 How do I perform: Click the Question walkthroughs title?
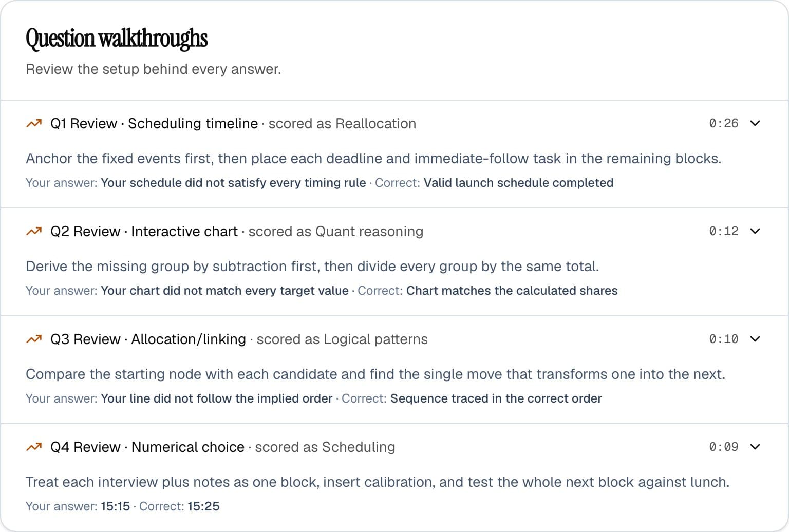[117, 39]
